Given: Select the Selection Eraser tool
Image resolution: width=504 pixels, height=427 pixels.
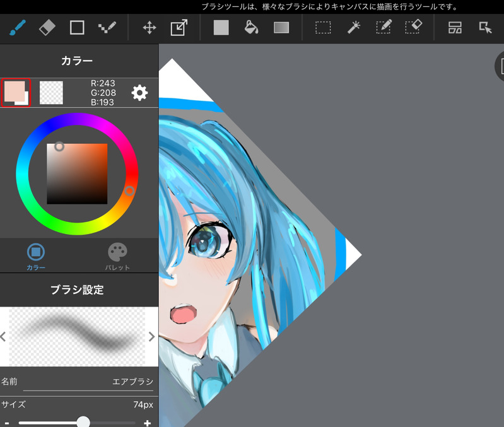Looking at the screenshot, I should coord(414,27).
